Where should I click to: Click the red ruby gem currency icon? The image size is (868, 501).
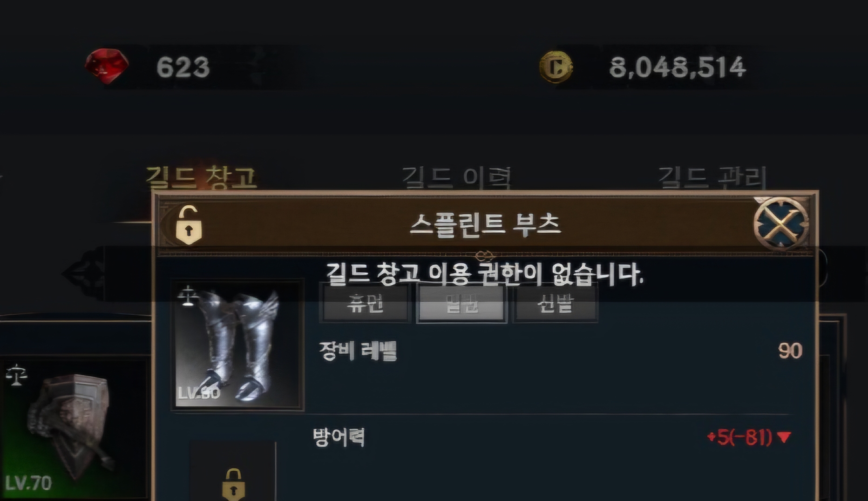107,66
